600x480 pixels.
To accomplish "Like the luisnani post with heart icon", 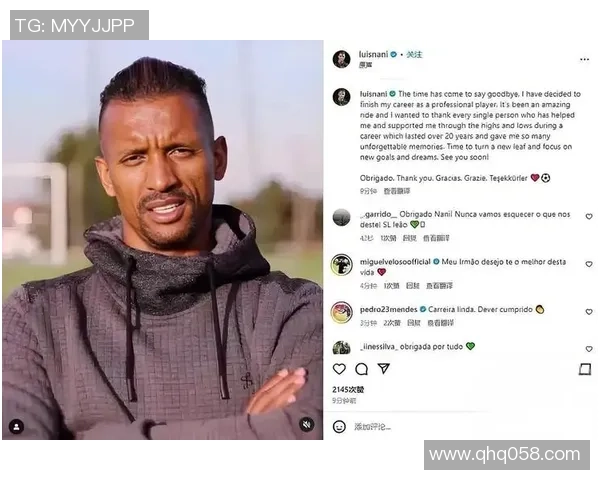I will click(x=339, y=369).
